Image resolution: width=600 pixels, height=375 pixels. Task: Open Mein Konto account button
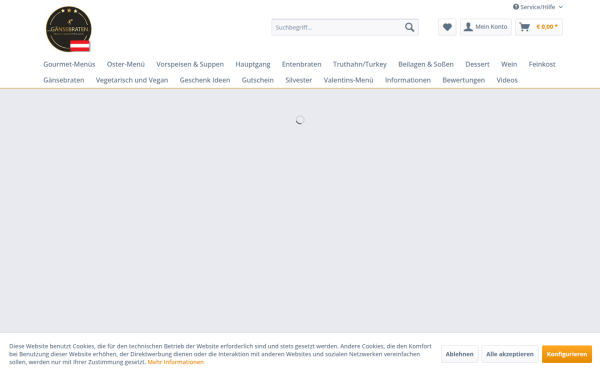click(x=486, y=27)
